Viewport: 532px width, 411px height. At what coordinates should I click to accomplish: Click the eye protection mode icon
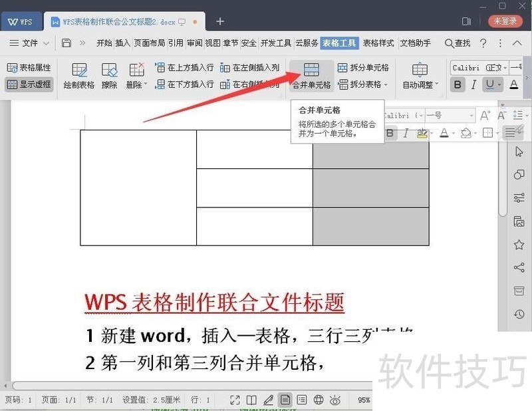point(335,400)
